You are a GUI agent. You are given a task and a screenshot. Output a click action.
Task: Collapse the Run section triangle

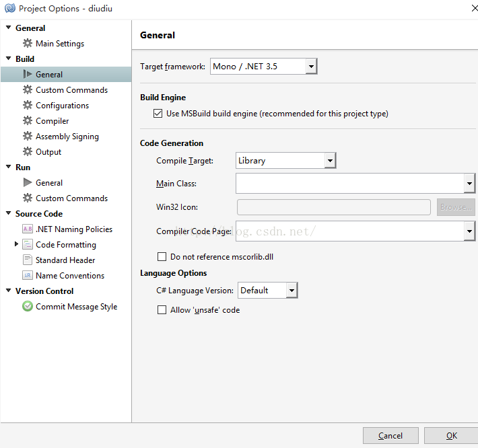[9, 167]
